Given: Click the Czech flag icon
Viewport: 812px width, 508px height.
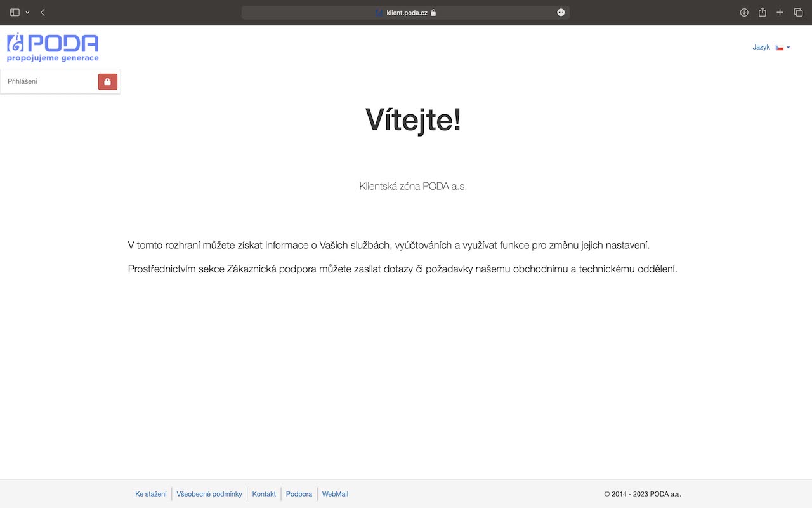Looking at the screenshot, I should click(780, 48).
